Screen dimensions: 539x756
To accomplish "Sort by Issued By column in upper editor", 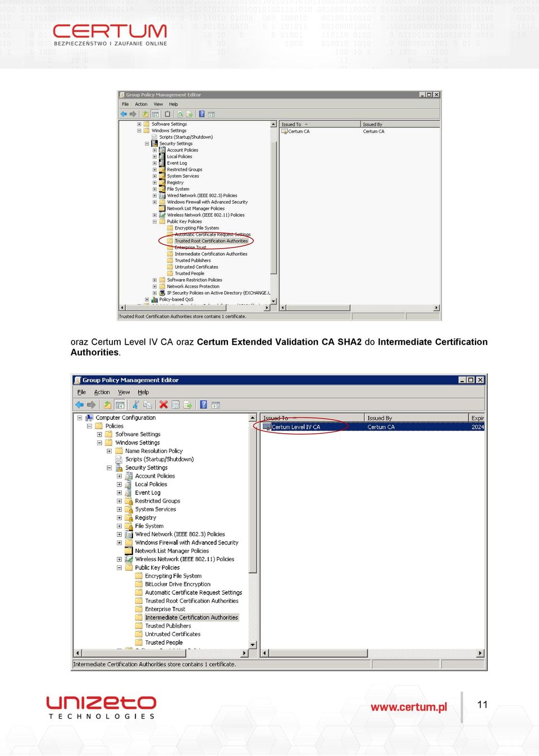I will point(400,125).
